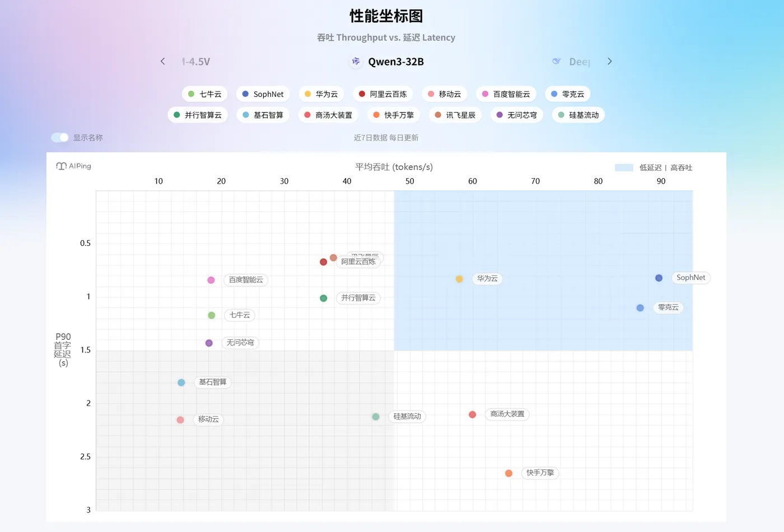
Task: Click the 无问芯穹 label in the chart
Action: pyautogui.click(x=240, y=343)
